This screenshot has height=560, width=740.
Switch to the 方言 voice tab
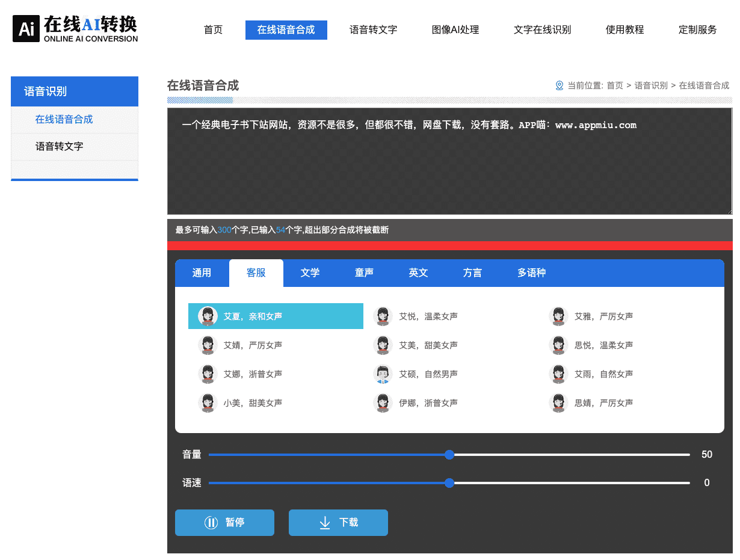(x=472, y=273)
